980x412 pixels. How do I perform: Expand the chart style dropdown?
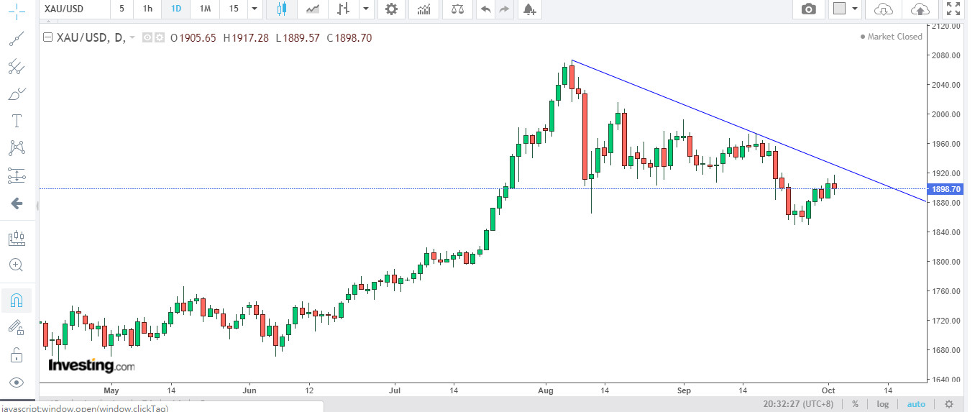(366, 9)
